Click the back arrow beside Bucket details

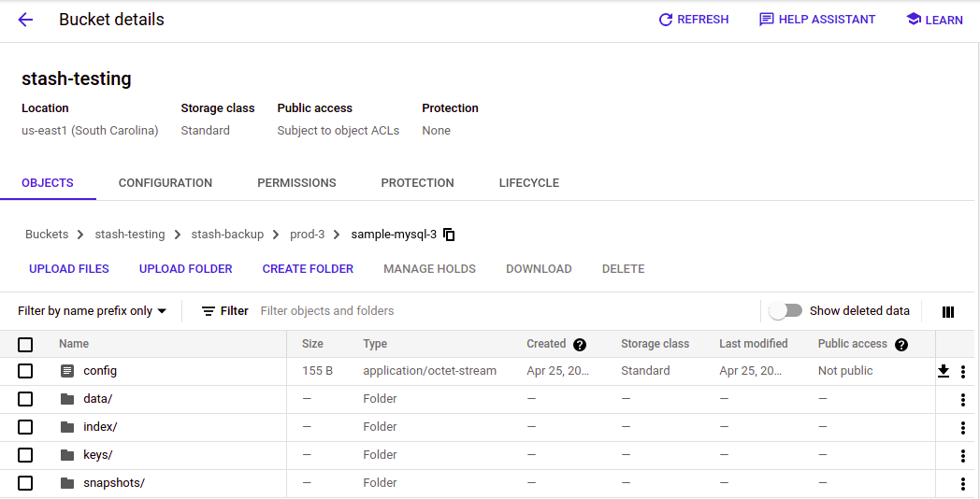(25, 20)
